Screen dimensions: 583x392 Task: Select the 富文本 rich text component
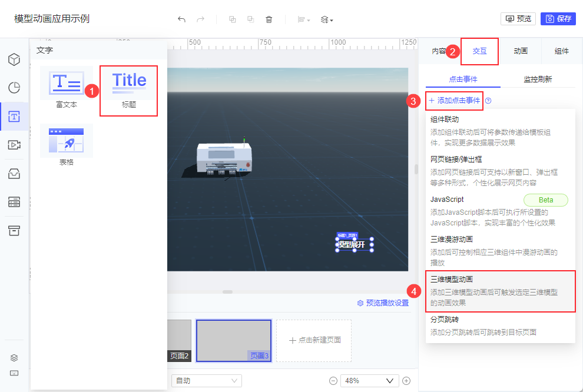click(x=67, y=88)
